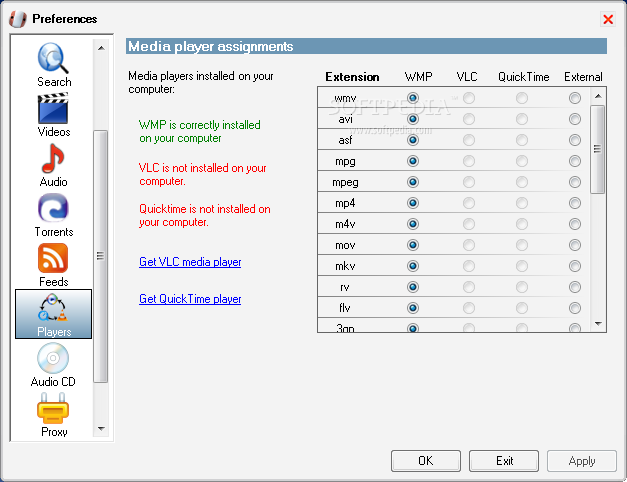Click the Quicktime not installed message
627x482 pixels.
click(204, 216)
